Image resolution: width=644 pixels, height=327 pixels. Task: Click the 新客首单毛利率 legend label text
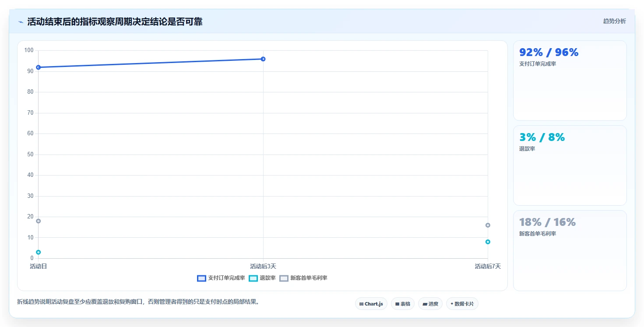(309, 278)
